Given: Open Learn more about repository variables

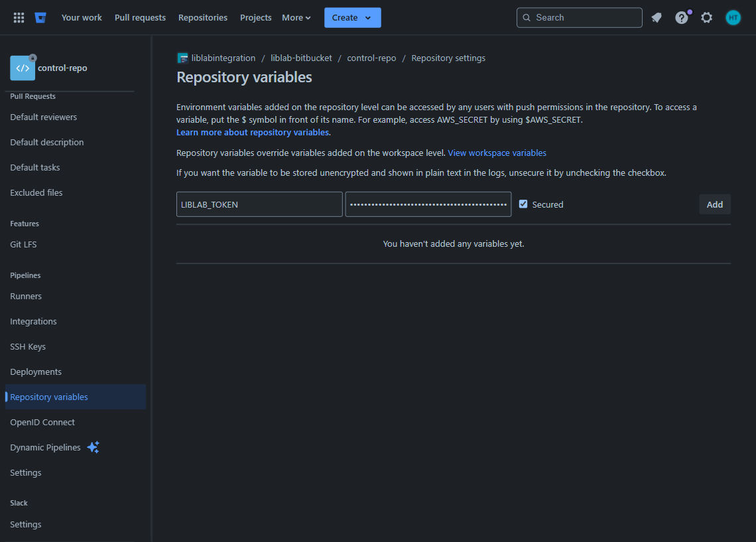Looking at the screenshot, I should tap(252, 132).
